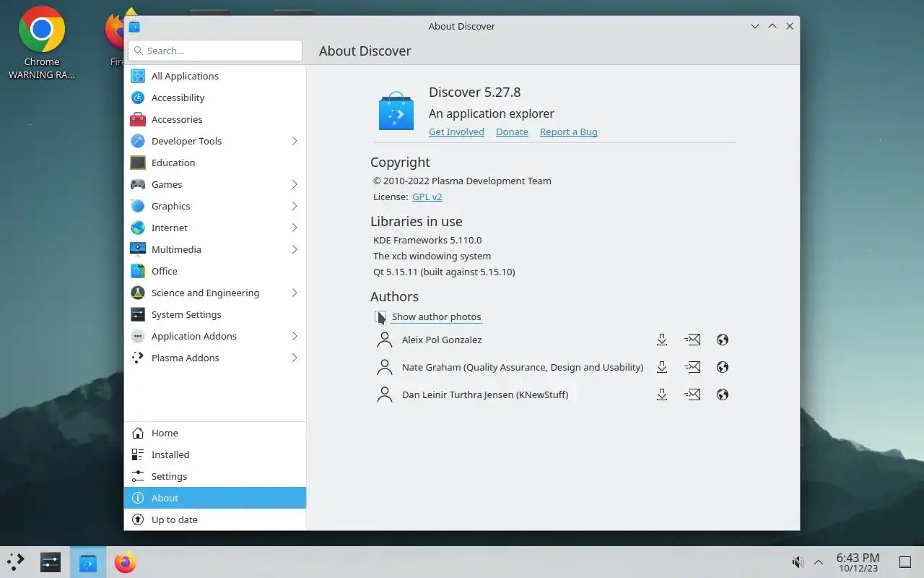
Task: Visit Aleix Pol Gonzalez's website globe icon
Action: [723, 340]
